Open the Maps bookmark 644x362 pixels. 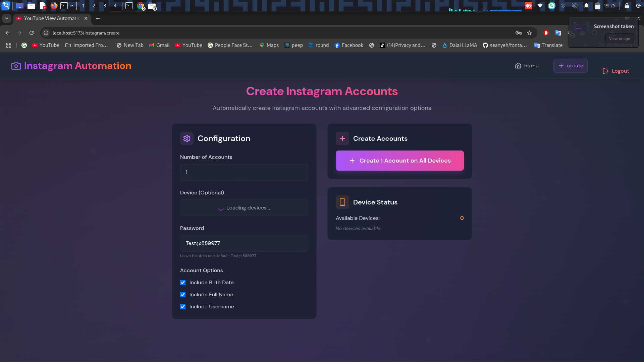(269, 45)
